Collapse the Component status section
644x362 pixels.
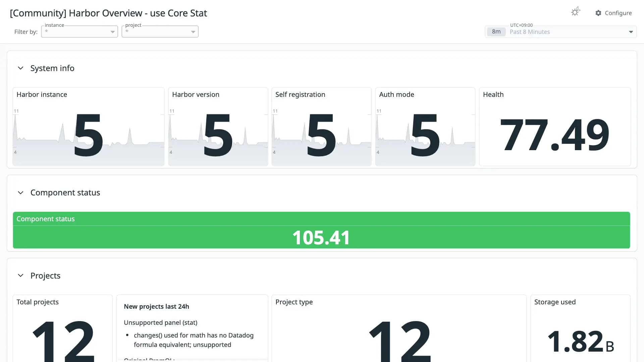pyautogui.click(x=20, y=193)
